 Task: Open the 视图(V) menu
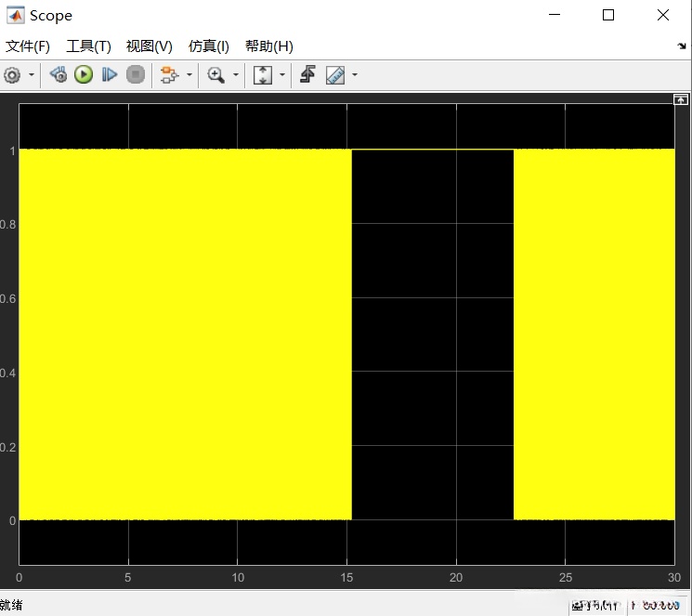tap(150, 46)
